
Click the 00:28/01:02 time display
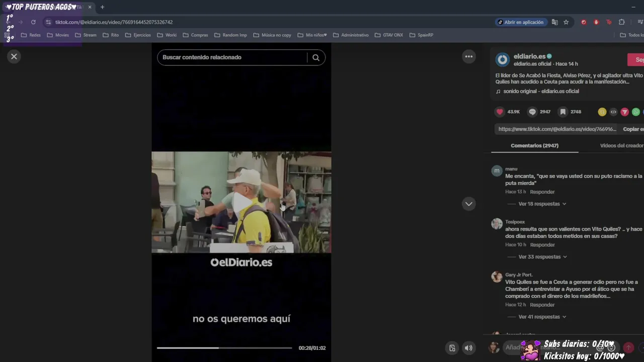(x=312, y=348)
